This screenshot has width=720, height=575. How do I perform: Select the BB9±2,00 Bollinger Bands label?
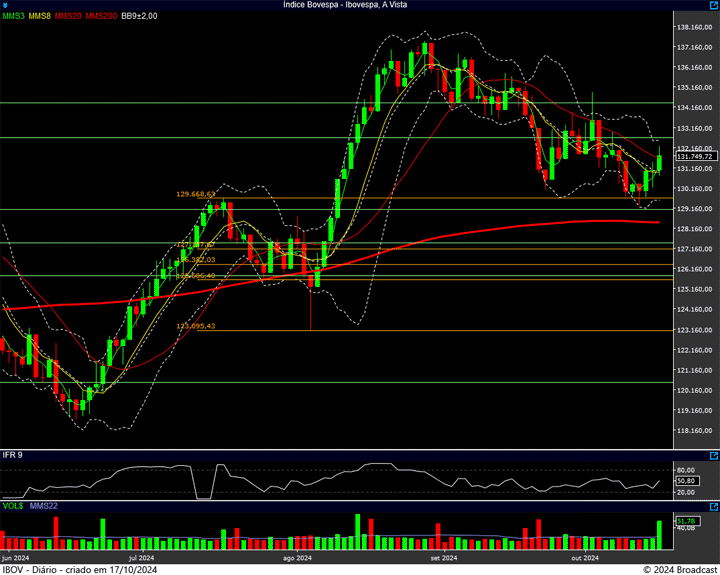[140, 16]
